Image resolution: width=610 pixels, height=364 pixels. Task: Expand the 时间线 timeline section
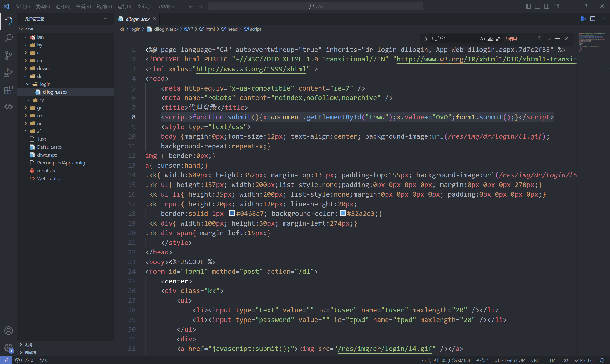coord(66,352)
